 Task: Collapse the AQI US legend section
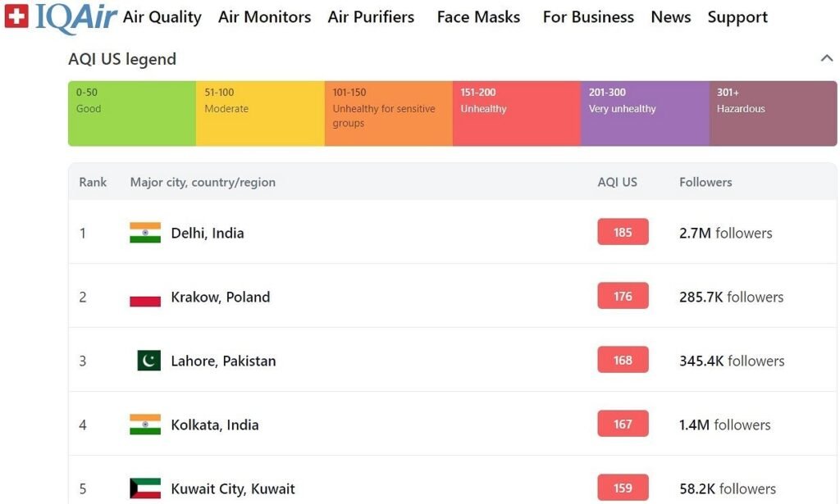pos(826,58)
